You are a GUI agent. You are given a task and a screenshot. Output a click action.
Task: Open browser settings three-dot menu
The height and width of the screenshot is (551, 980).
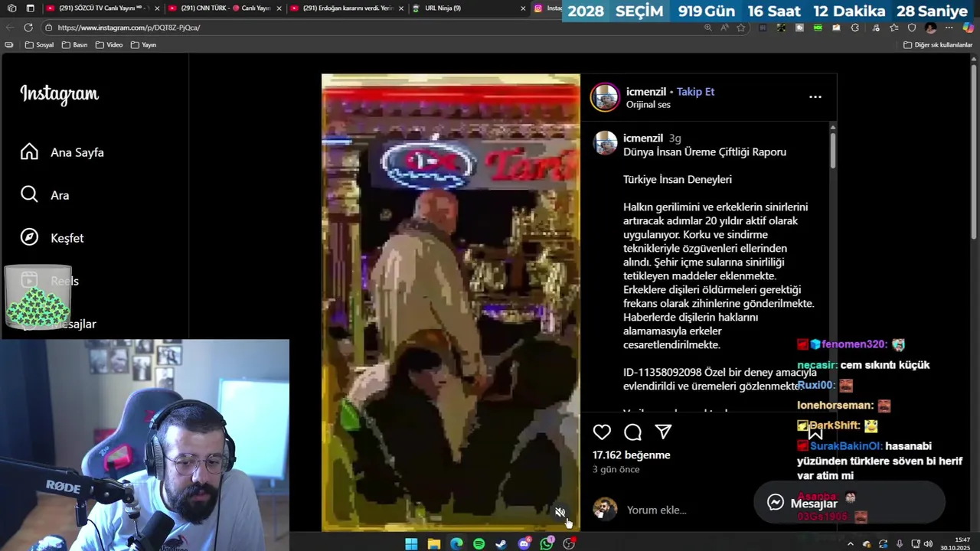[x=949, y=28]
